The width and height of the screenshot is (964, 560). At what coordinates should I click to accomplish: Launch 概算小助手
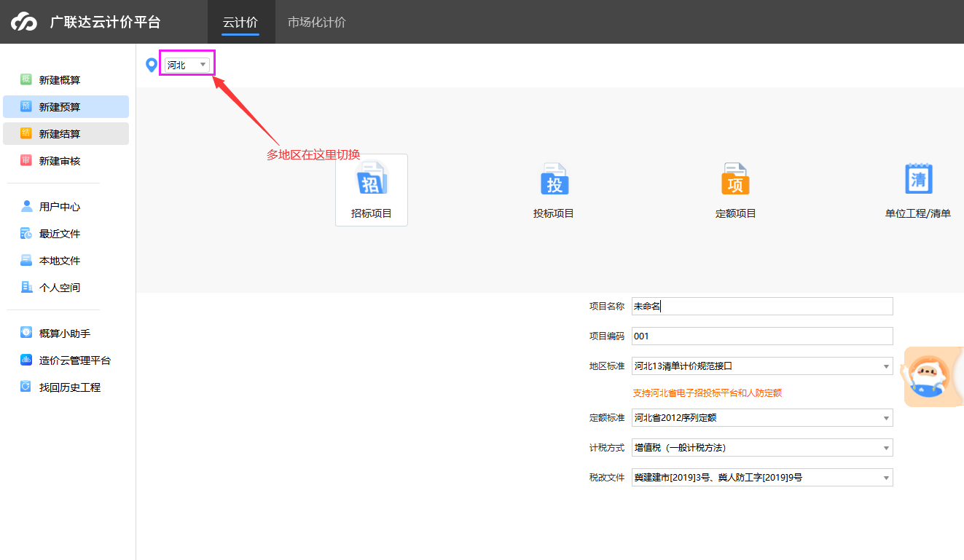[66, 333]
